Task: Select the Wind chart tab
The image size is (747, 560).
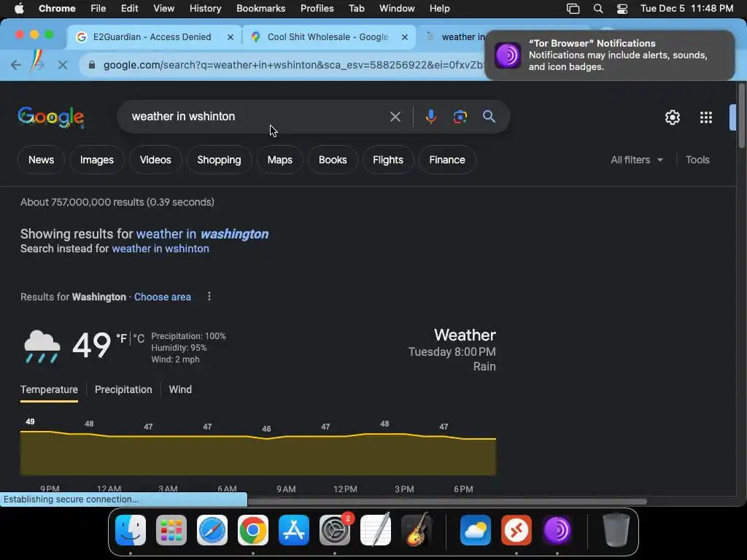Action: pyautogui.click(x=180, y=389)
